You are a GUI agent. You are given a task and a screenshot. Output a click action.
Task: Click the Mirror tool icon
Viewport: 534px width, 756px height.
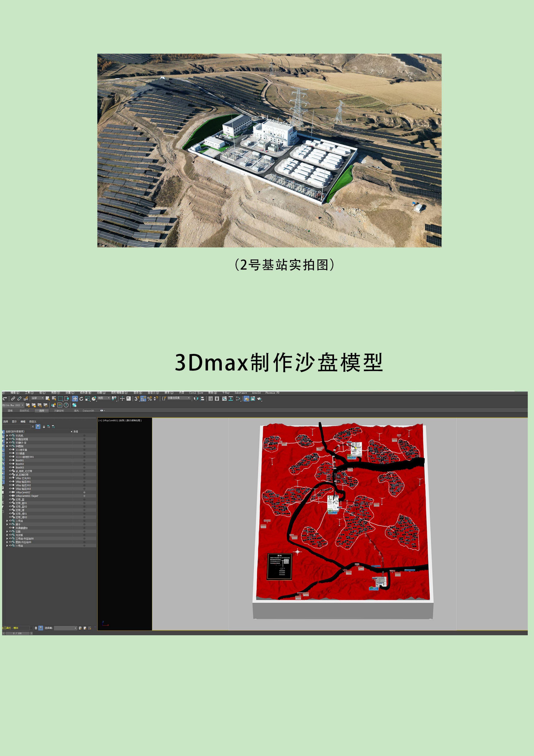(x=196, y=399)
